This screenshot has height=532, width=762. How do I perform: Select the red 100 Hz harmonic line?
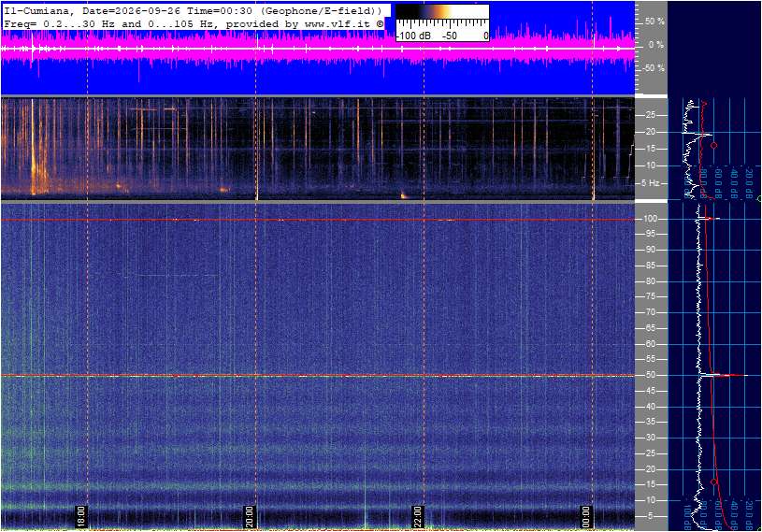(318, 220)
